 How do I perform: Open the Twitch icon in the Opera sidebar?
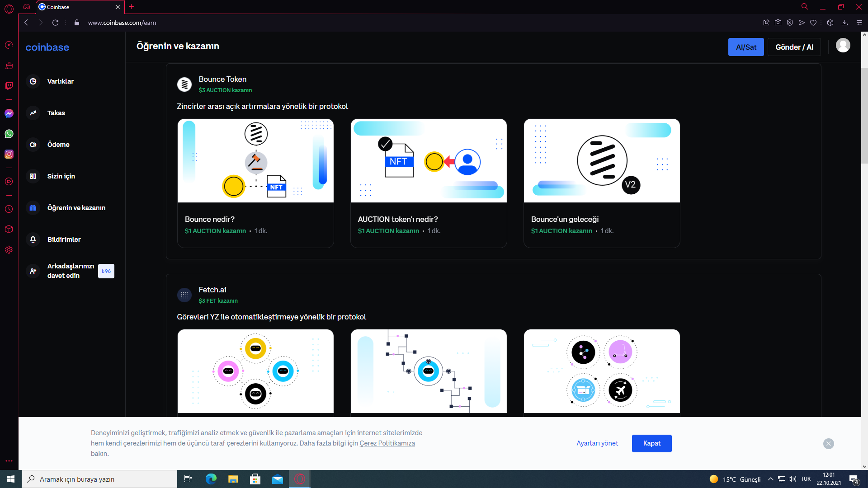tap(9, 86)
